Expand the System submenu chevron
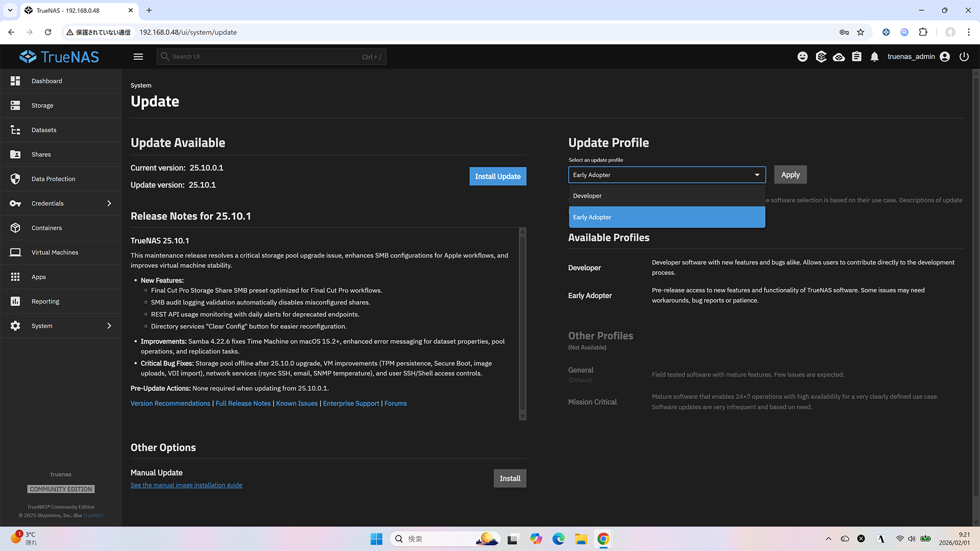This screenshot has width=980, height=551. (x=109, y=326)
